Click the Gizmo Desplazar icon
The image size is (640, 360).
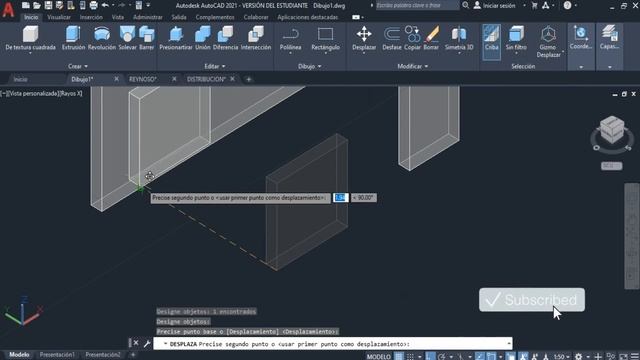click(548, 34)
